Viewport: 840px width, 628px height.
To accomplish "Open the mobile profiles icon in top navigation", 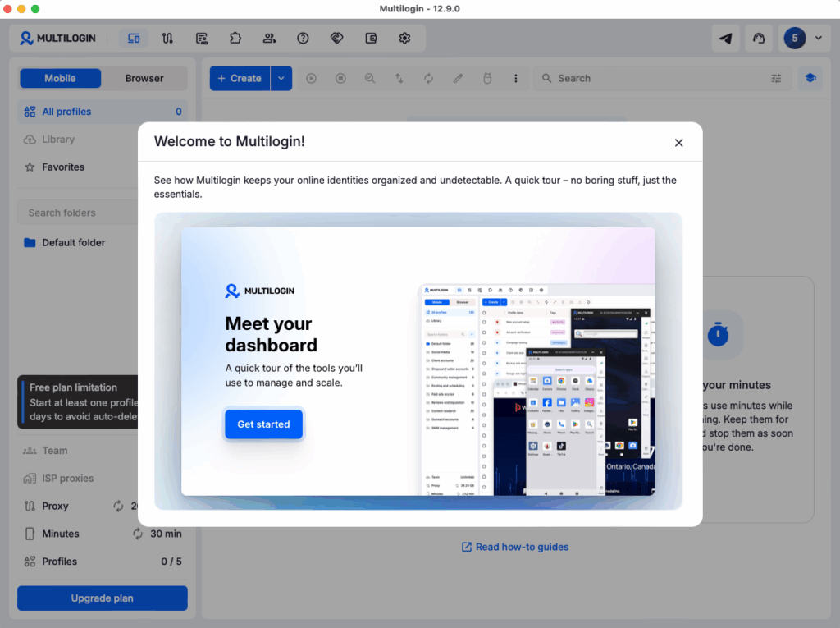I will click(134, 38).
